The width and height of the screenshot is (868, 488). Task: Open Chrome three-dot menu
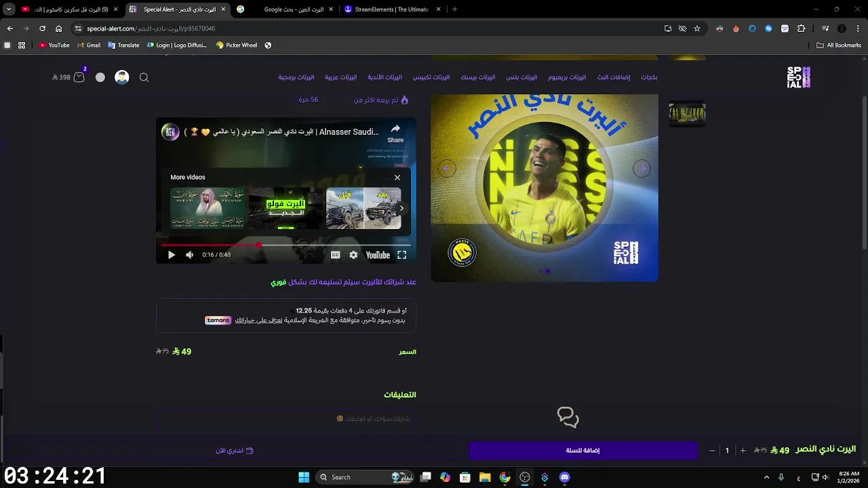857,28
